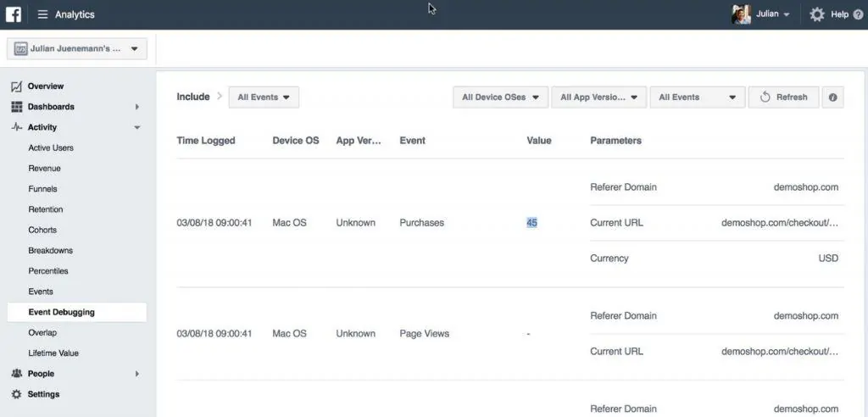The width and height of the screenshot is (868, 417).
Task: Click Unknown app version in Page Views row
Action: pyautogui.click(x=355, y=333)
